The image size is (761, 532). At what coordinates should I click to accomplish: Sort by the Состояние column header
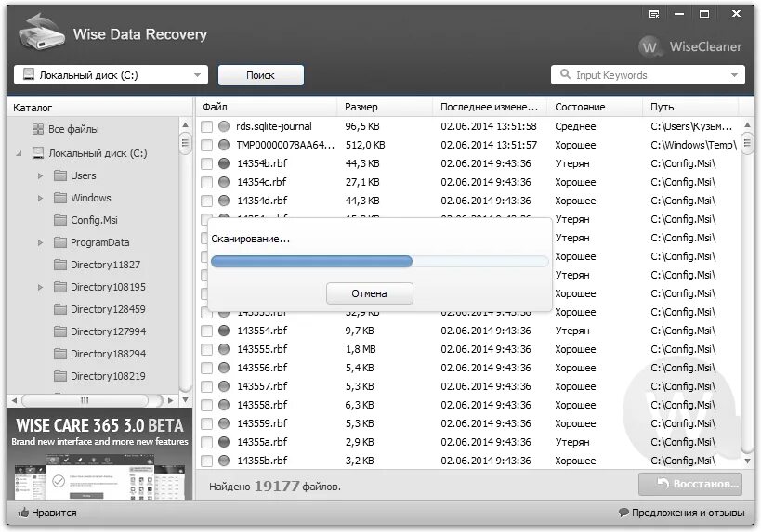point(596,107)
